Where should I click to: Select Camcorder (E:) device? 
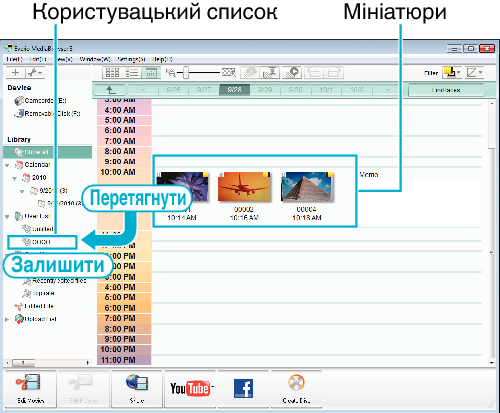(40, 100)
